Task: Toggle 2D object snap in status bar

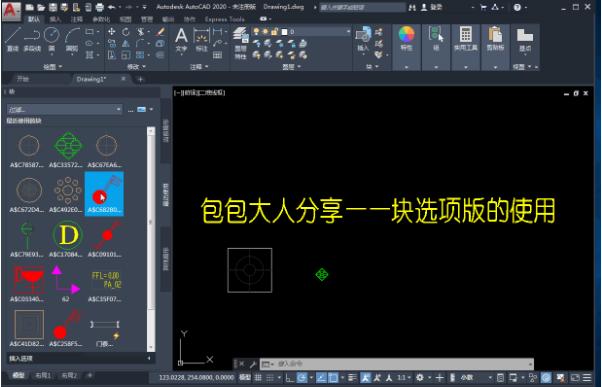Action: click(x=333, y=378)
